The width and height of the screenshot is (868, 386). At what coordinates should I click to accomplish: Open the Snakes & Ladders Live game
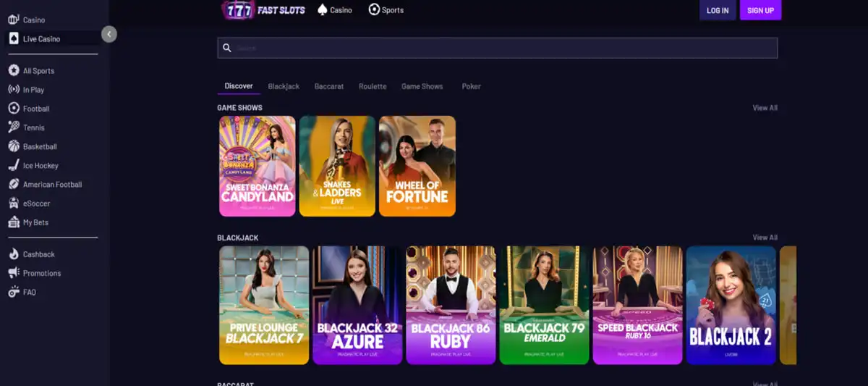pos(337,166)
